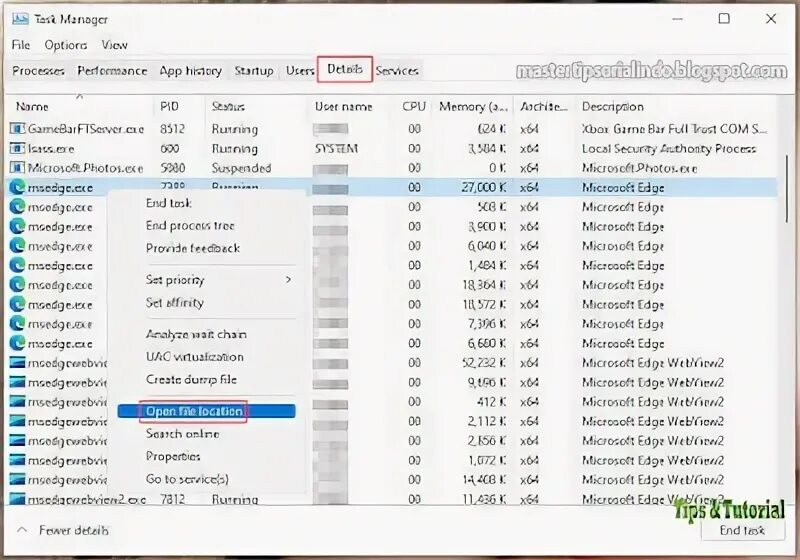The width and height of the screenshot is (800, 560).
Task: Click PID 8512 cell
Action: pyautogui.click(x=172, y=129)
